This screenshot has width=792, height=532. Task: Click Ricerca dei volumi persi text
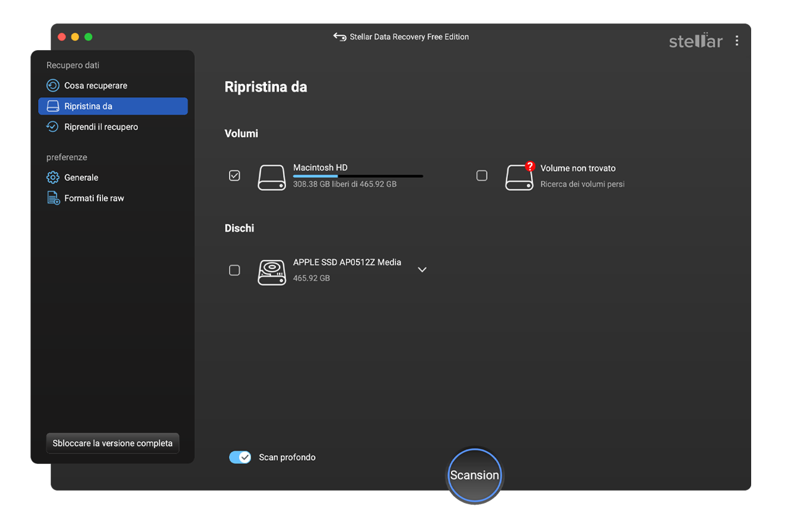(x=582, y=184)
